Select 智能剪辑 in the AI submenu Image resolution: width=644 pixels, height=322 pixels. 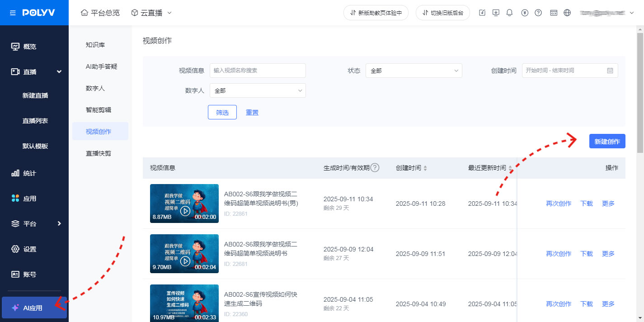99,110
